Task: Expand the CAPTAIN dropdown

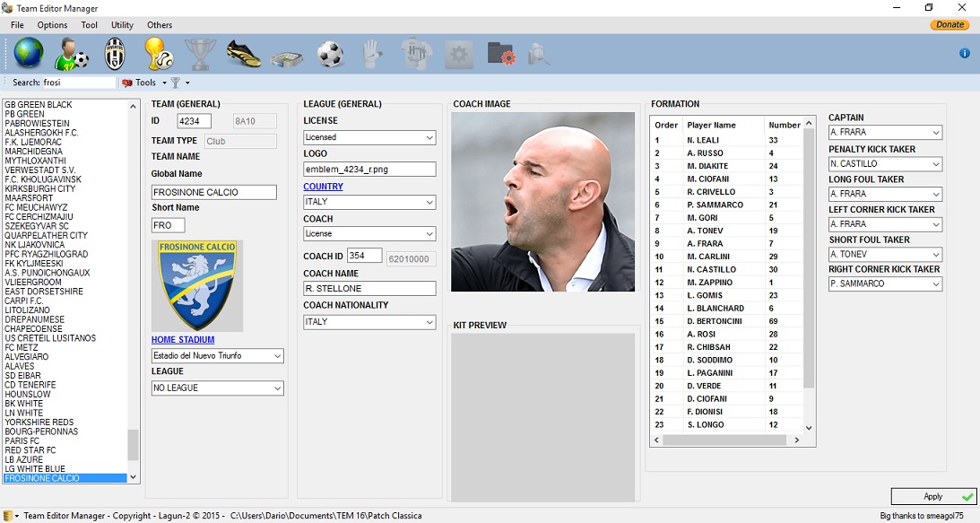Action: [x=885, y=133]
